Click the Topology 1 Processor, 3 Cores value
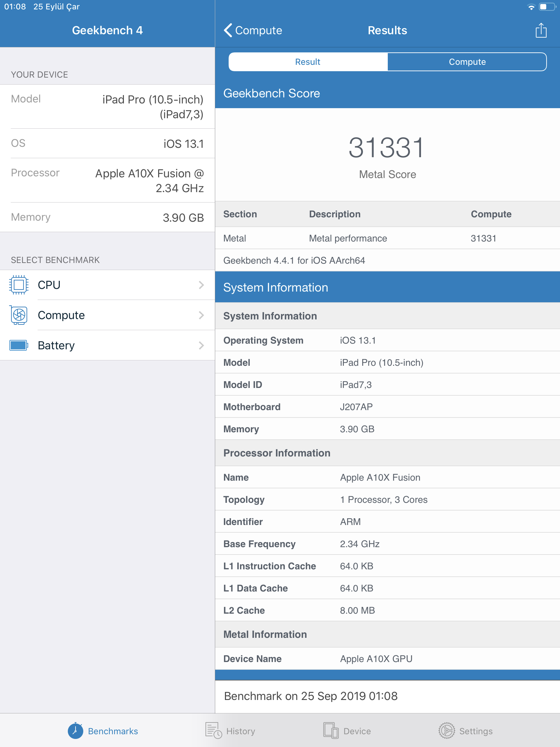The height and width of the screenshot is (747, 560). (383, 500)
